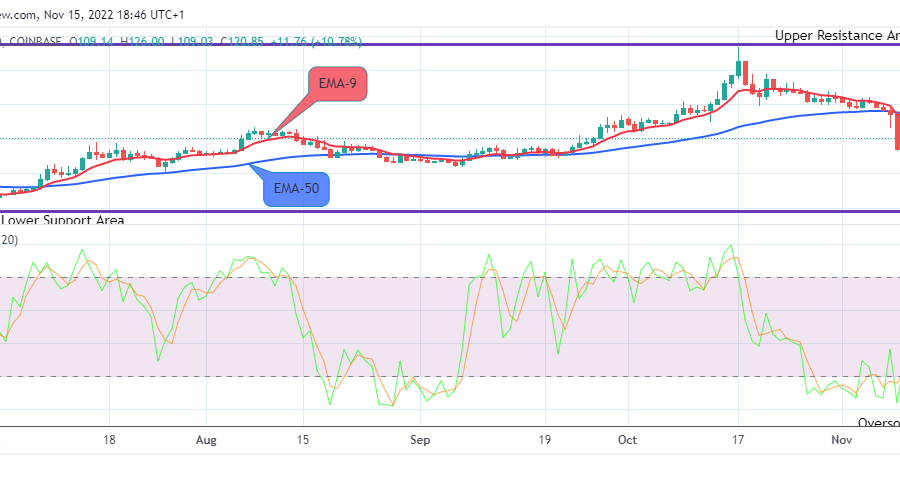Screen dimensions: 900x489
Task: Click the tall green candle at the October peak
Action: 739,62
